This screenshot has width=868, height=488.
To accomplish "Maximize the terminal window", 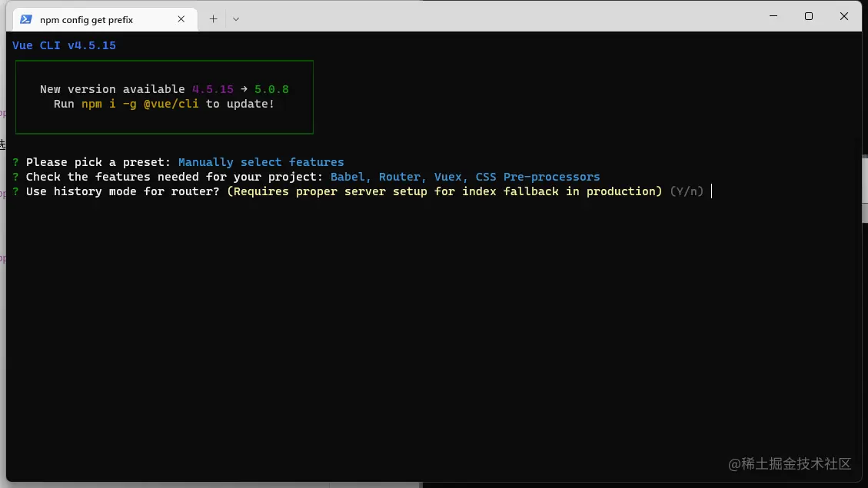I will click(x=809, y=16).
